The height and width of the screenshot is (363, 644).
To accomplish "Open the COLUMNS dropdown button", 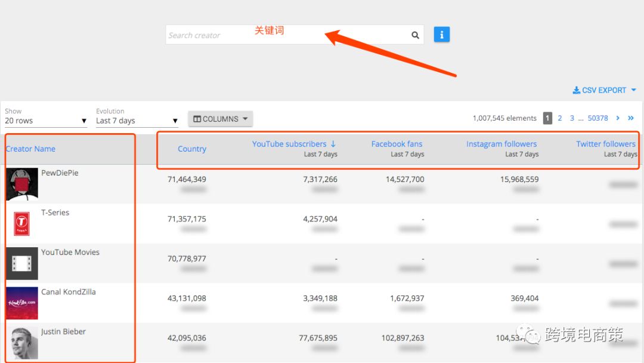I will click(221, 119).
